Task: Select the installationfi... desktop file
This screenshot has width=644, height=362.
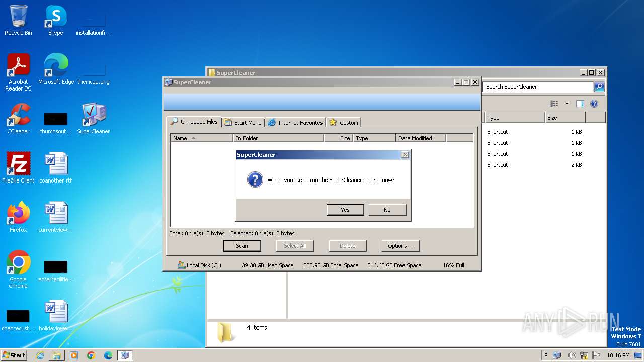Action: (93, 20)
